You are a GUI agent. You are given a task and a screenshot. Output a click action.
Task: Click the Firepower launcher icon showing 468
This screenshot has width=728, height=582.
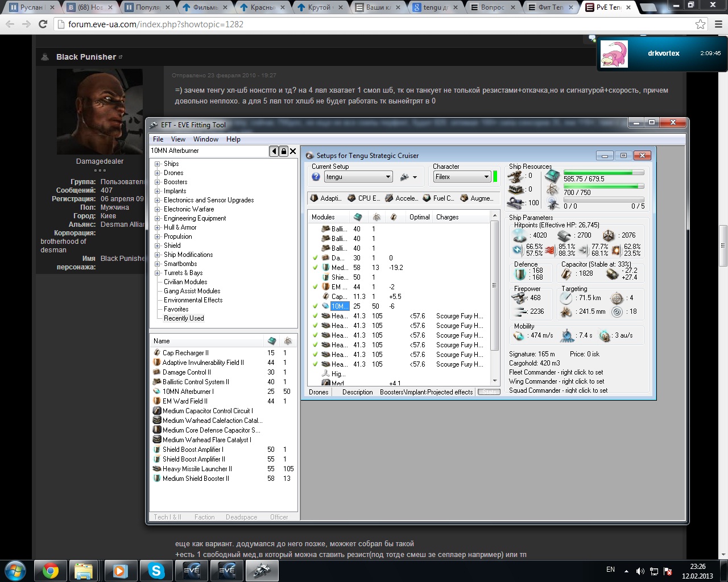pos(519,297)
